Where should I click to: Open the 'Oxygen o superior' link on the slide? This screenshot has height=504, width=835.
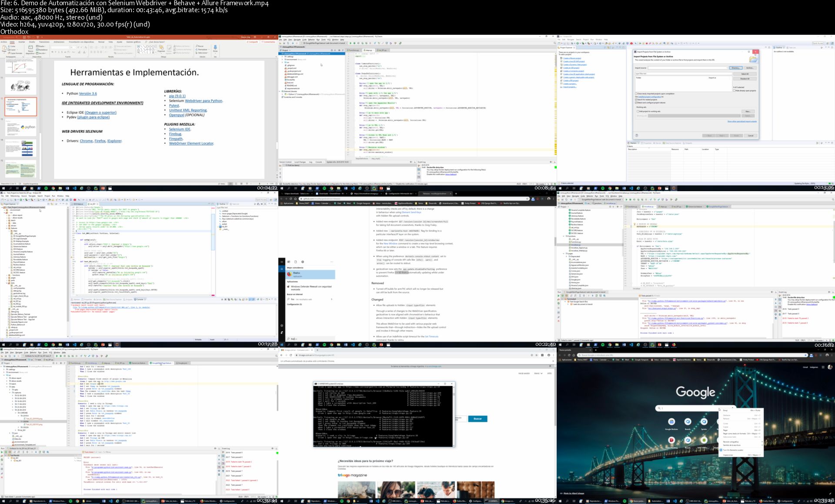(100, 113)
